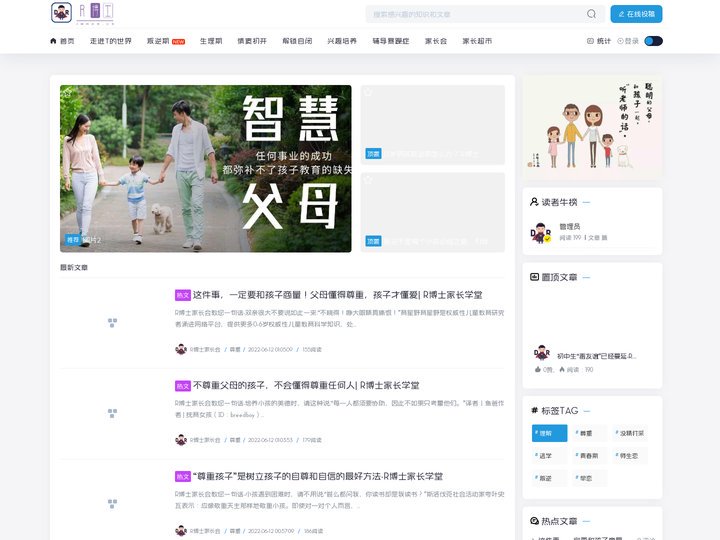Open article 这件事，一定要和孩子商量
Image resolution: width=720 pixels, height=540 pixels.
pos(338,295)
